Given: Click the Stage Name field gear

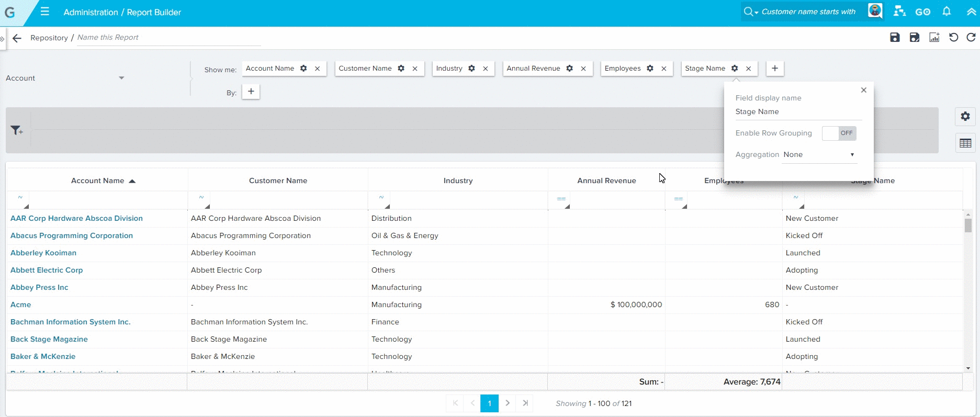Looking at the screenshot, I should (x=735, y=69).
